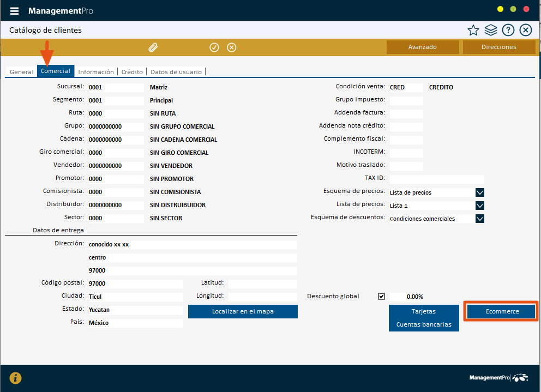This screenshot has width=541, height=392.
Task: Click the 'SIN VENDEDOR' text
Action: tap(171, 166)
